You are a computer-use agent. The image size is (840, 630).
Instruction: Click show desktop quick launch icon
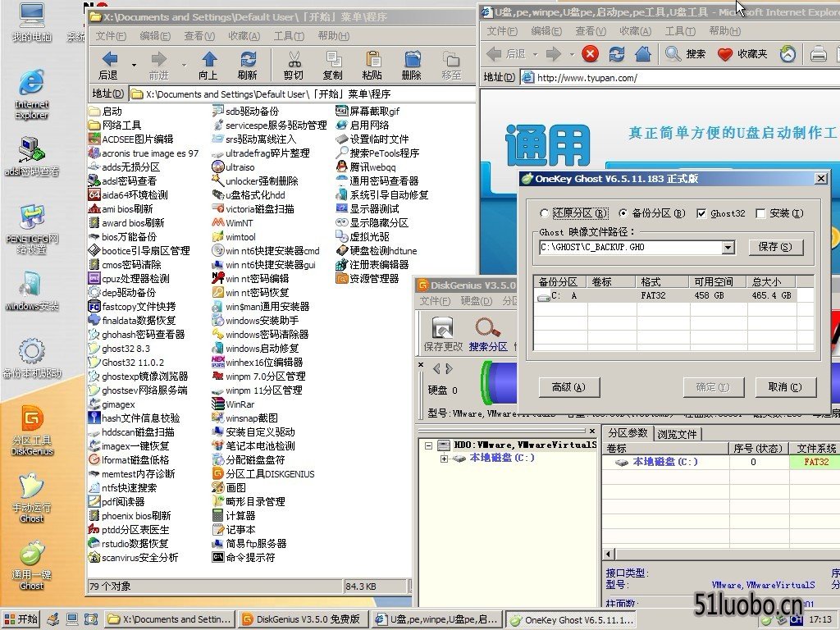click(72, 619)
